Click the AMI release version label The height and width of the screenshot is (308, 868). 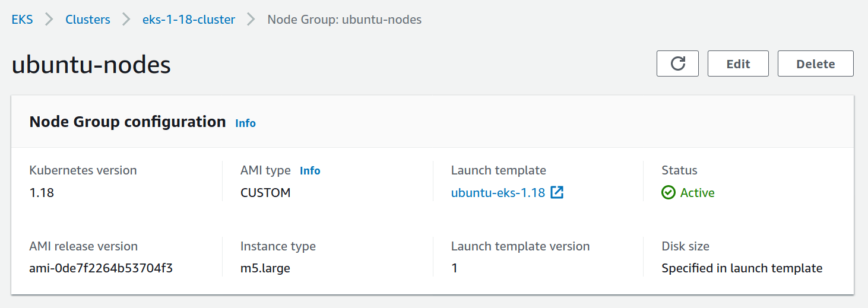pos(84,246)
